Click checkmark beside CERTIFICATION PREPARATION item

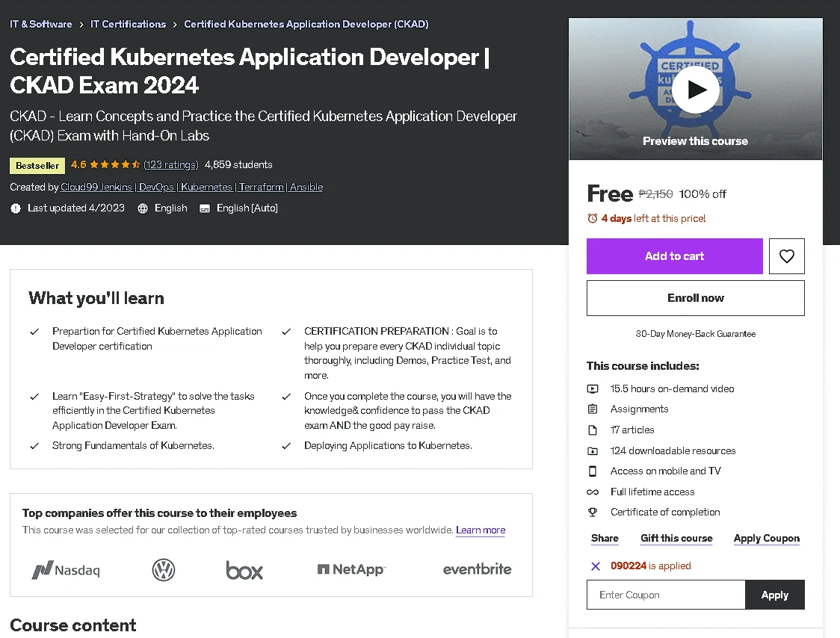pyautogui.click(x=286, y=332)
